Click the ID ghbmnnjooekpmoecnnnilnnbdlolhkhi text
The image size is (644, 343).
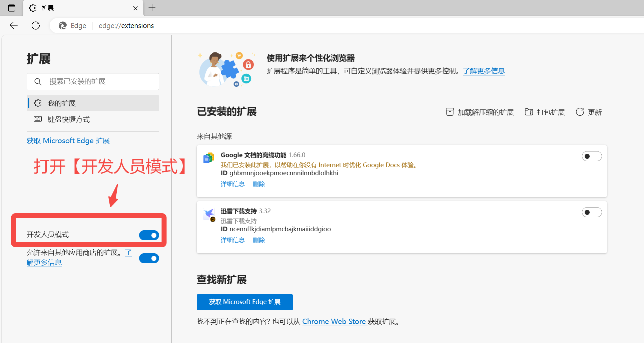(x=279, y=173)
